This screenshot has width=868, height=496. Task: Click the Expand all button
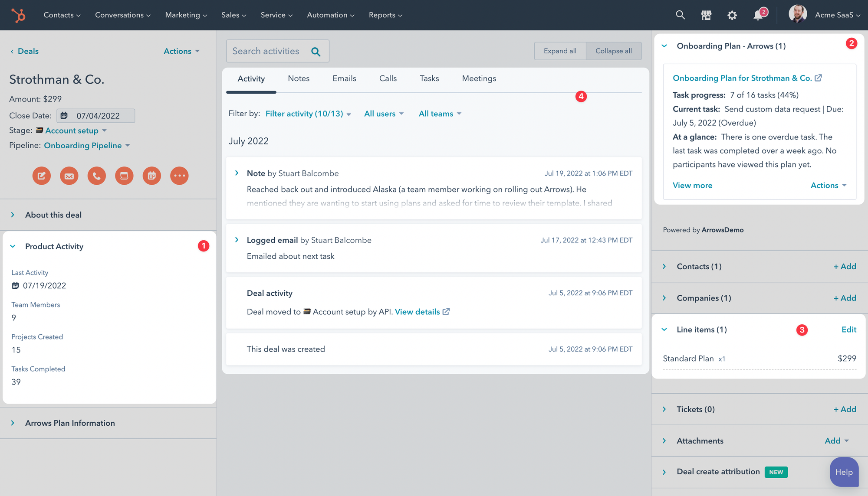tap(560, 51)
